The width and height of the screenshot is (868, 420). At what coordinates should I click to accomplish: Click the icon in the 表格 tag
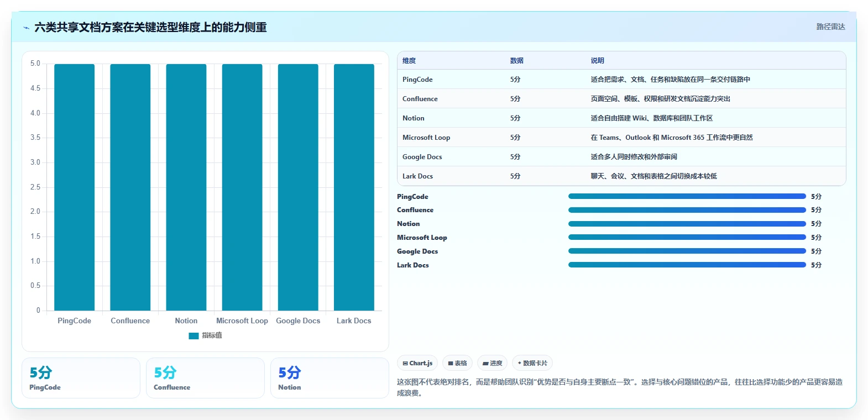click(451, 363)
